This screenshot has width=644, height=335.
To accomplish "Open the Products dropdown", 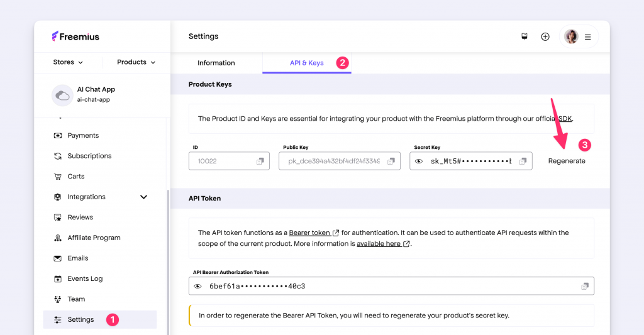I will [x=136, y=62].
